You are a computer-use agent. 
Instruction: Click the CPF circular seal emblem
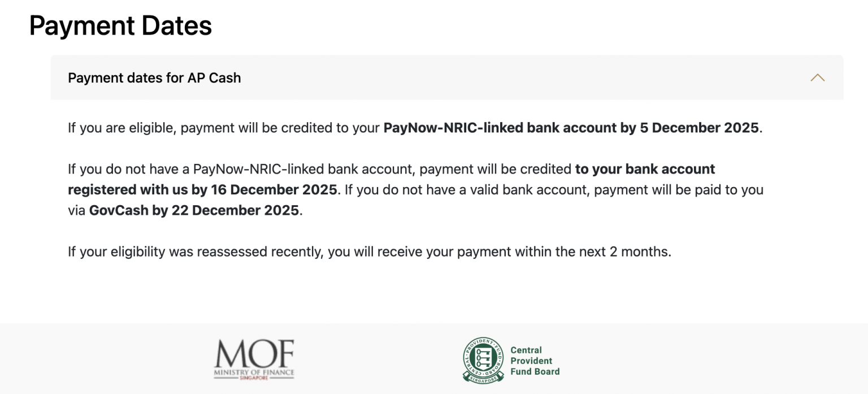coord(483,358)
